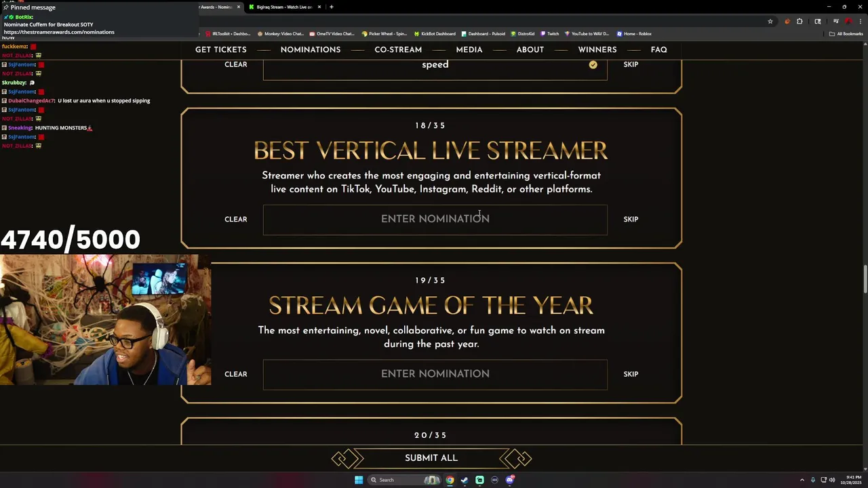The height and width of the screenshot is (488, 868).
Task: Open the volume control in the system tray
Action: [x=832, y=480]
